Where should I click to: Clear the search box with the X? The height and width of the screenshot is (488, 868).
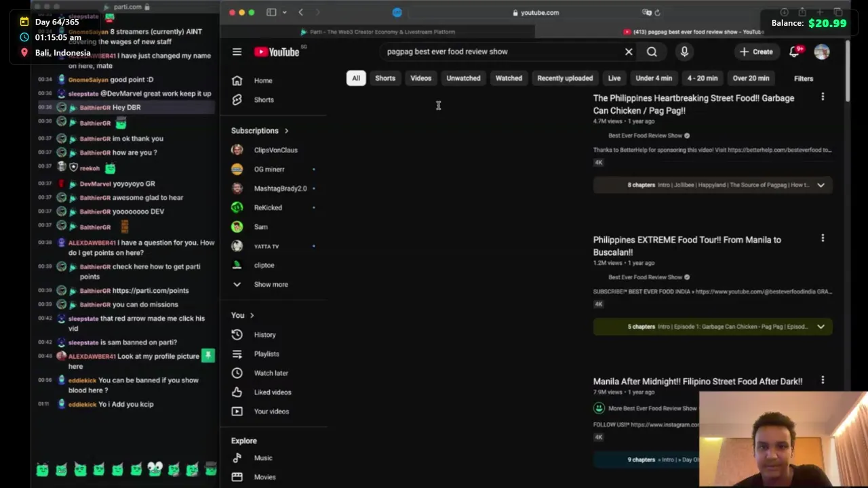[629, 52]
